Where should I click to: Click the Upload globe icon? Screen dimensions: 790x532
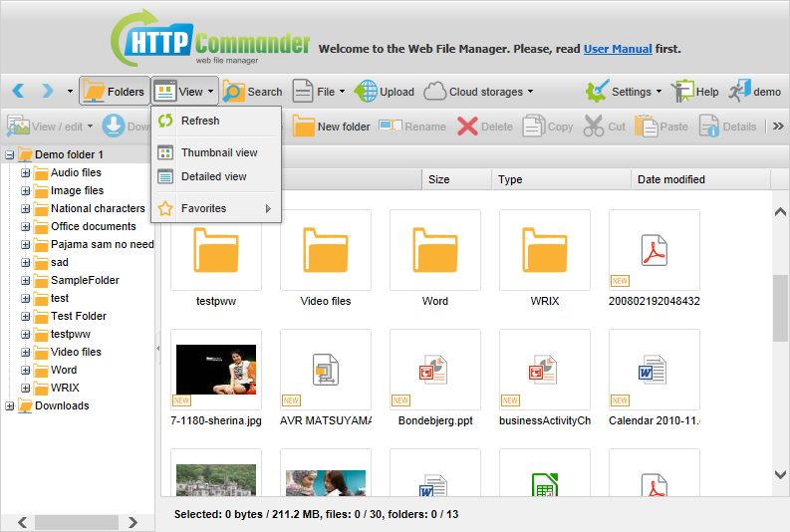pos(366,92)
